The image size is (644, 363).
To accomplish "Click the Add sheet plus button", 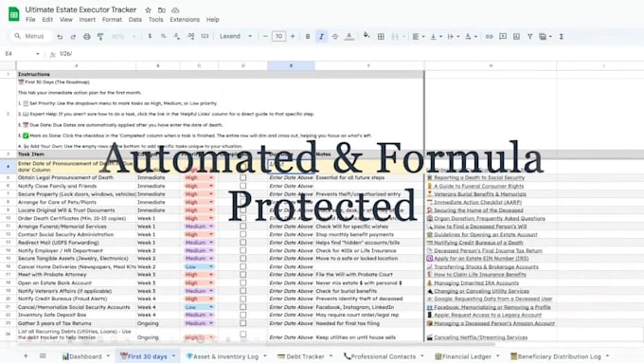I will pyautogui.click(x=26, y=356).
